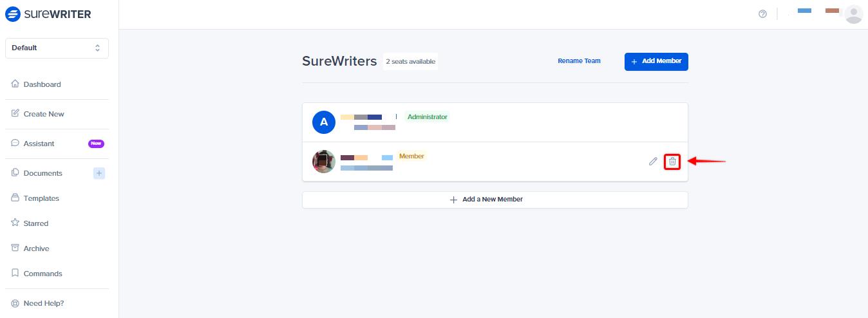Open the Assistant page

[x=39, y=144]
